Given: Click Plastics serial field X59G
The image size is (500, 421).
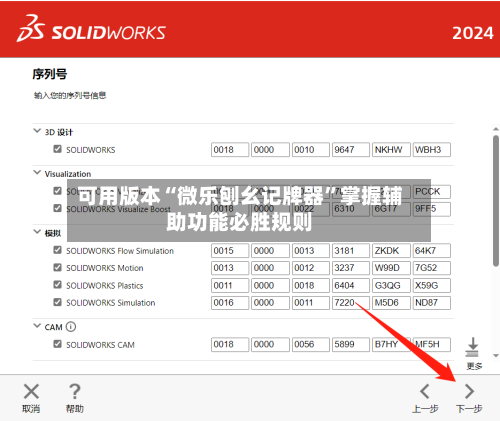Looking at the screenshot, I should (x=432, y=286).
